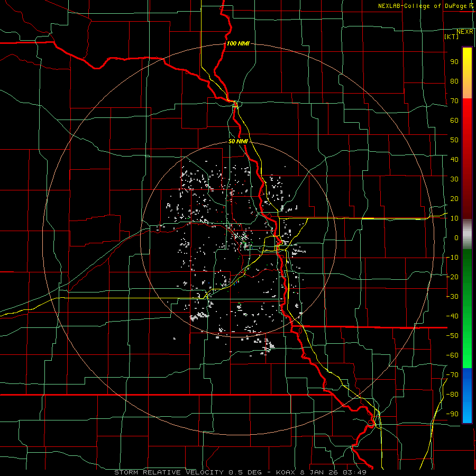Click the 50 value on velocity scale
Viewport: 476px width, 476px height.
coord(454,140)
